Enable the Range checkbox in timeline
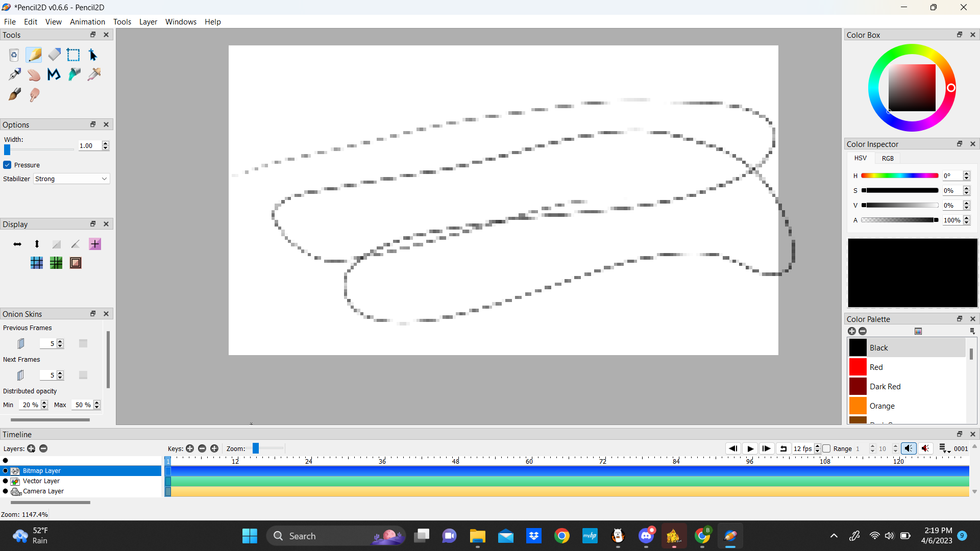The height and width of the screenshot is (551, 980). [826, 448]
